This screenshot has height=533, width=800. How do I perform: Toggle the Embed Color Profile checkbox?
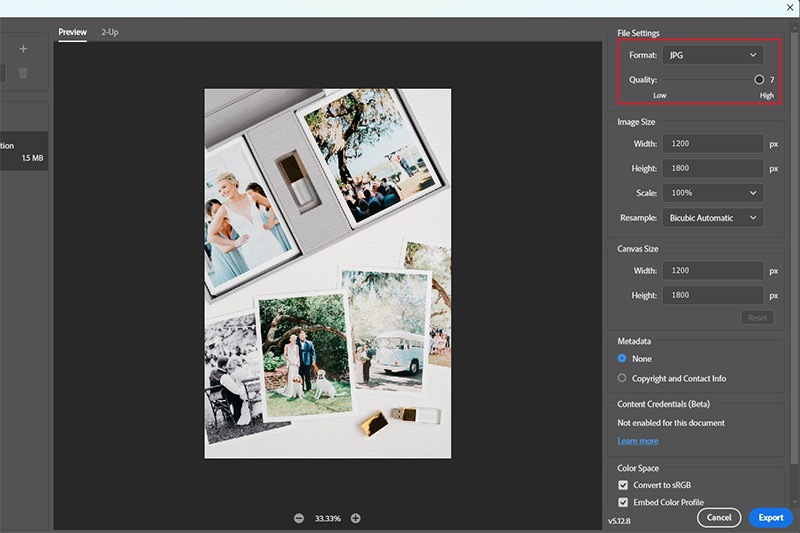click(623, 502)
